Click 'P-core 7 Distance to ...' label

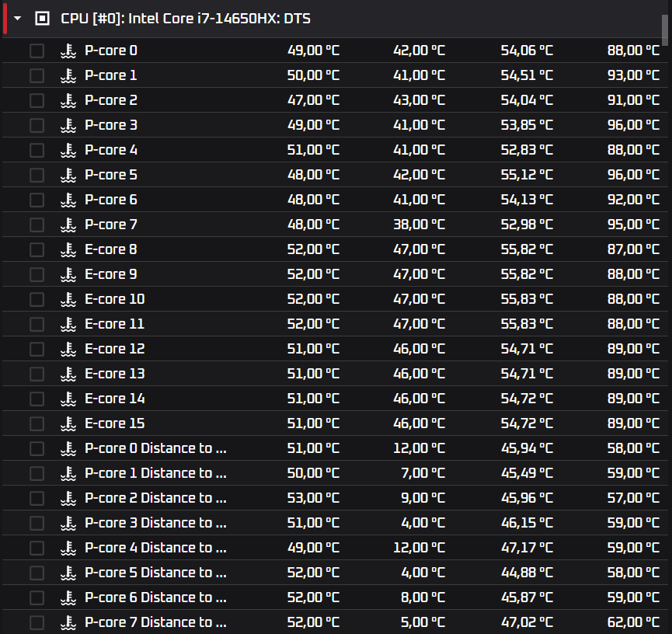pyautogui.click(x=155, y=622)
